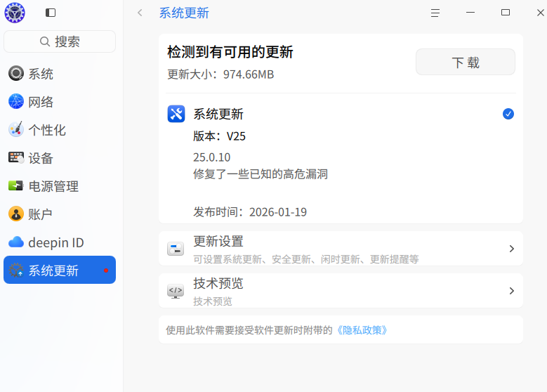Click the 发布时间：2026-01-19 text
Image resolution: width=547 pixels, height=392 pixels.
click(x=250, y=212)
